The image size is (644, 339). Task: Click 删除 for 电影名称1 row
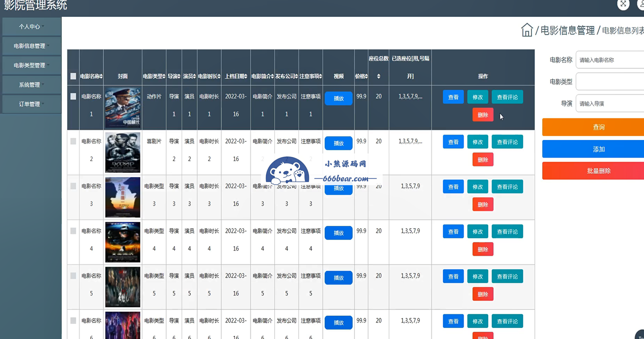[483, 115]
